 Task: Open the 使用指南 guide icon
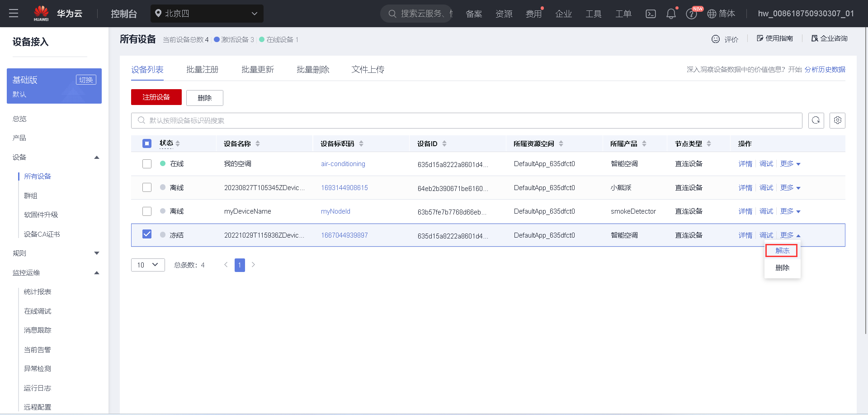[760, 38]
